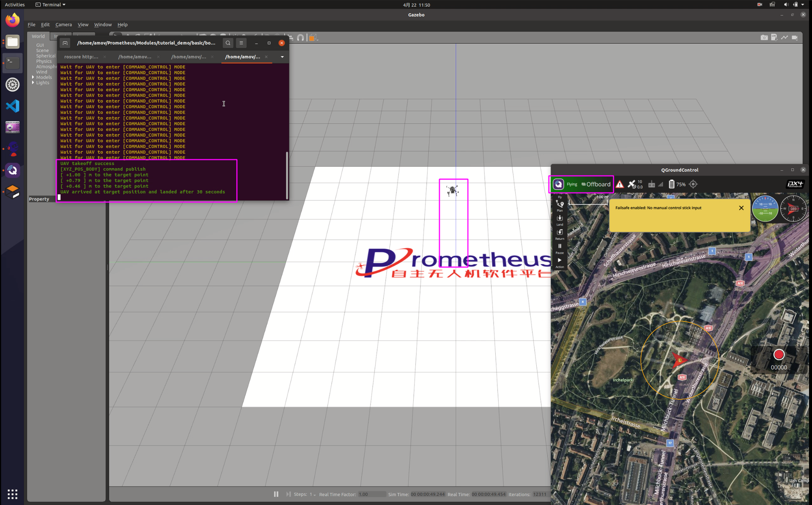Click the Land tool button
Screen dimensions: 812x505
pos(560,220)
